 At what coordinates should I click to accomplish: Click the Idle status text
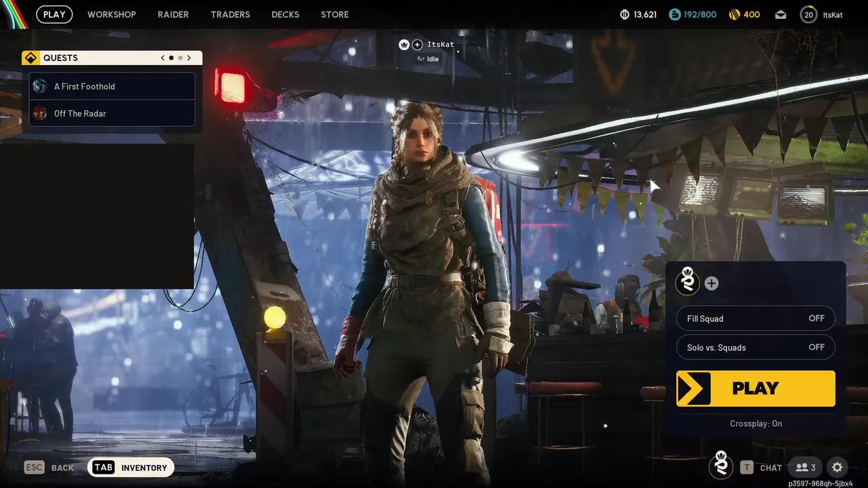click(433, 59)
